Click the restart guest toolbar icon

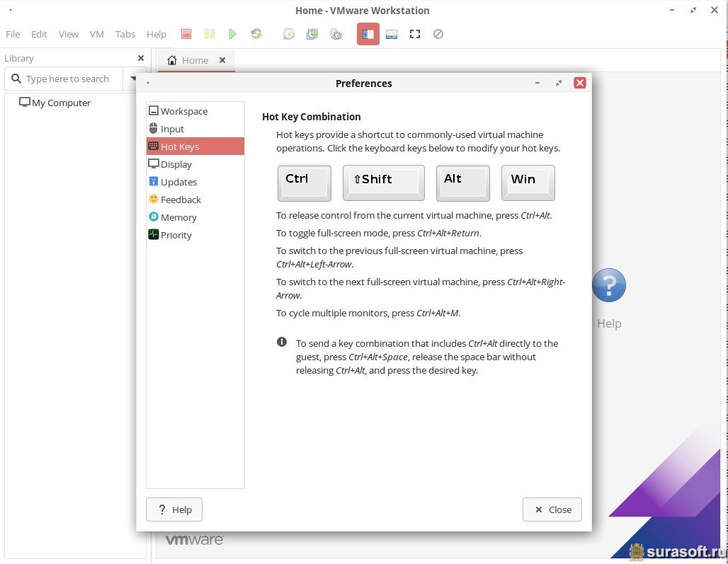[x=256, y=34]
